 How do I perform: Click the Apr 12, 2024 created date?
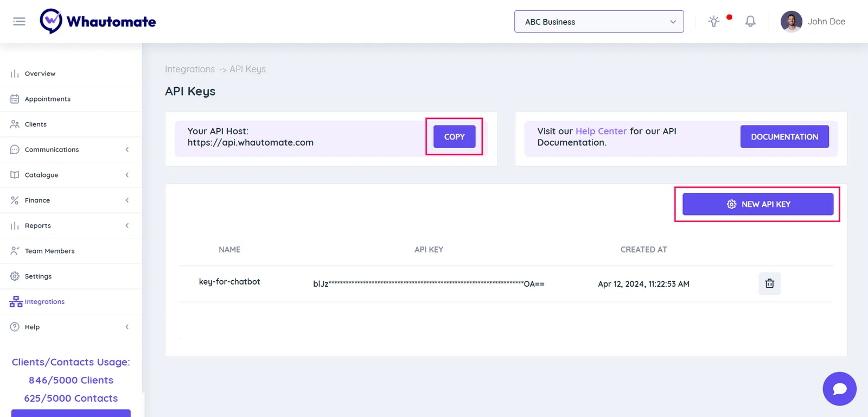click(x=643, y=284)
